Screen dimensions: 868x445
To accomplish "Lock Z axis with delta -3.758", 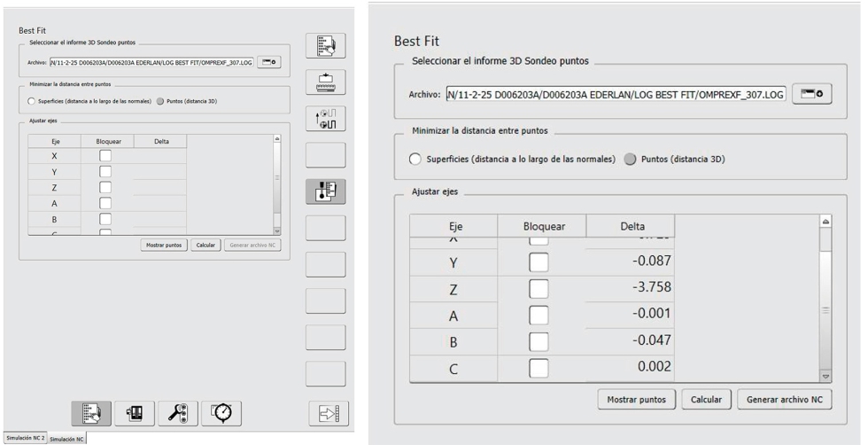I will [539, 289].
